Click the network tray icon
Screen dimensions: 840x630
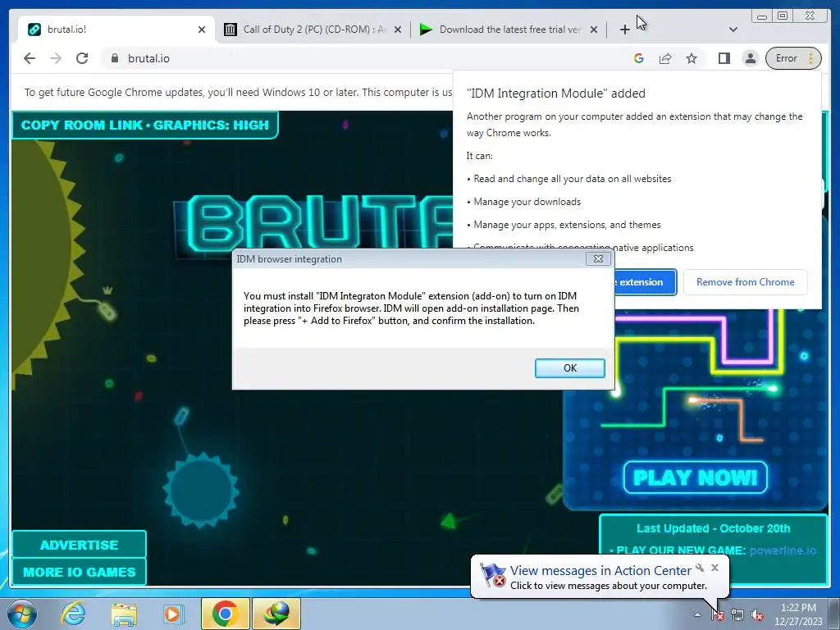point(737,615)
